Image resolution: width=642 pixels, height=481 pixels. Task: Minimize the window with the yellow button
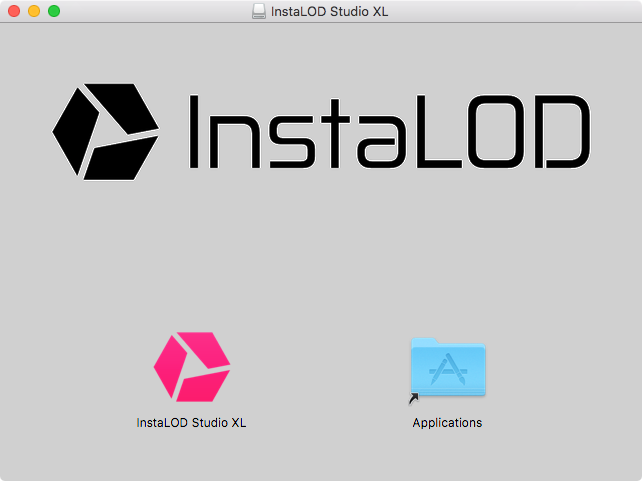point(34,11)
